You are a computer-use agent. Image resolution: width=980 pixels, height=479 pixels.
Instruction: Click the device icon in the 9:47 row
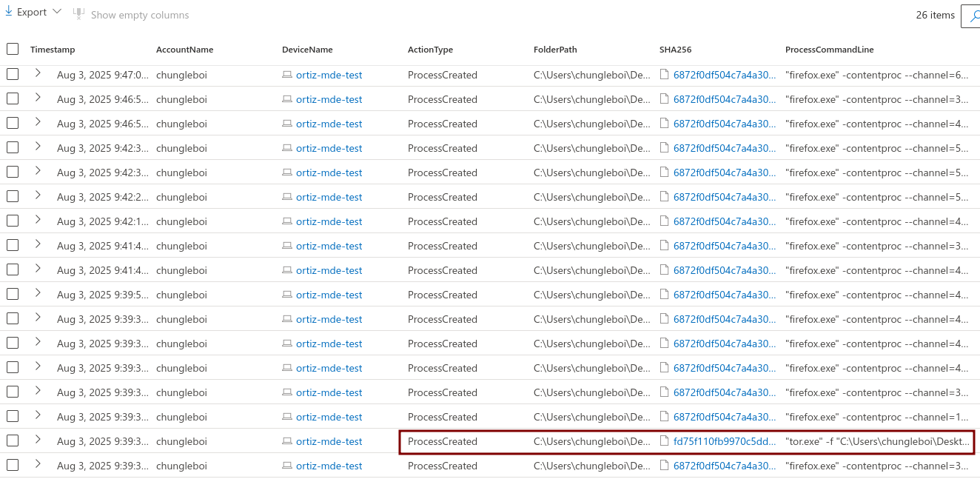[x=287, y=76]
